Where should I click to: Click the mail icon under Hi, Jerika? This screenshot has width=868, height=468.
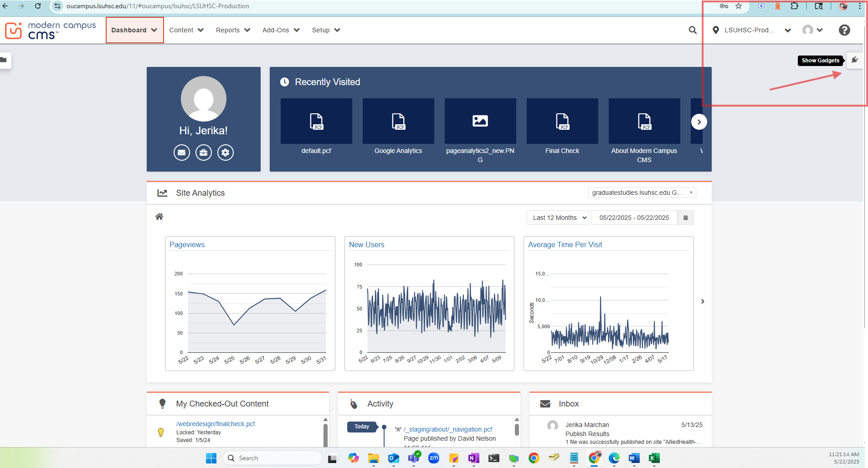pos(182,153)
